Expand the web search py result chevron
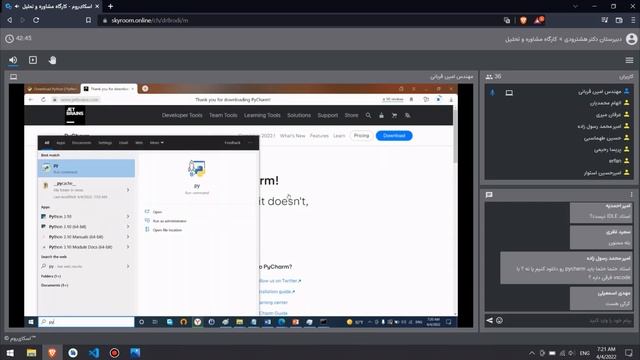This screenshot has width=640, height=360. point(128,266)
